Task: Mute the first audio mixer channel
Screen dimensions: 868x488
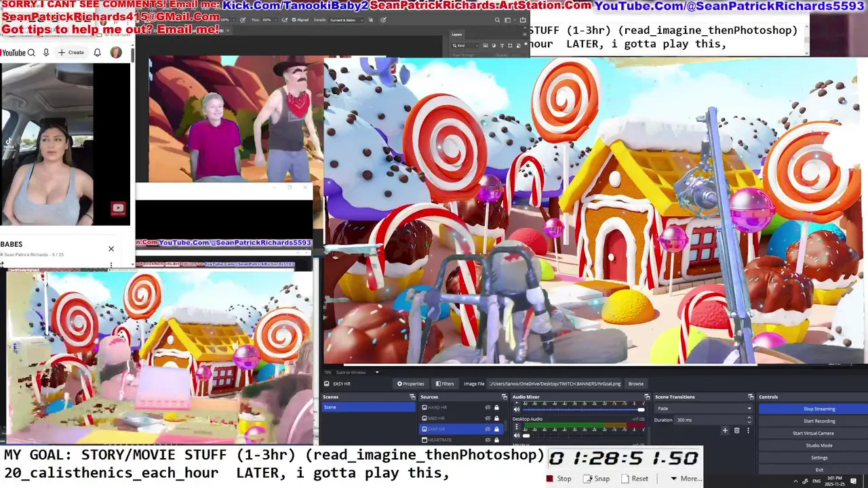Action: click(x=517, y=409)
